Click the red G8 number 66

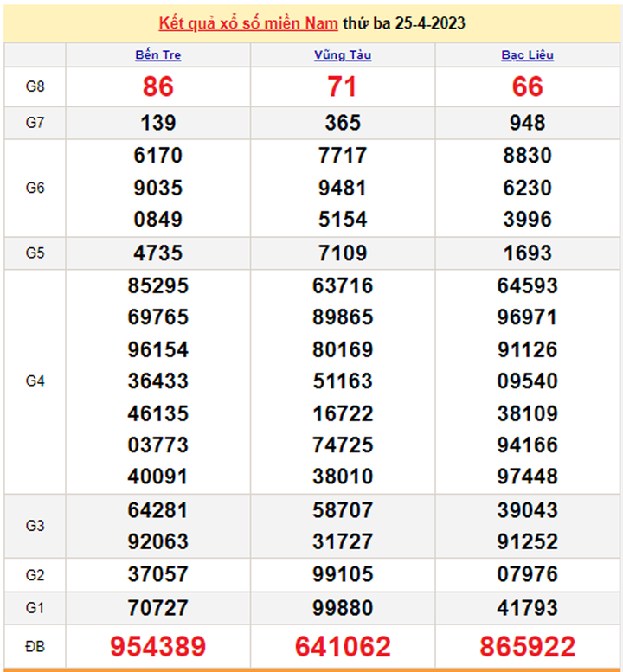click(x=527, y=86)
